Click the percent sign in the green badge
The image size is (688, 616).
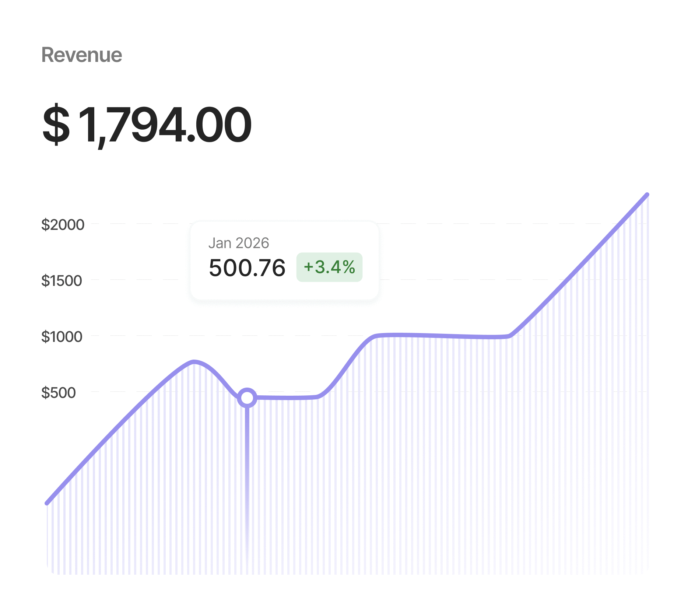[349, 267]
